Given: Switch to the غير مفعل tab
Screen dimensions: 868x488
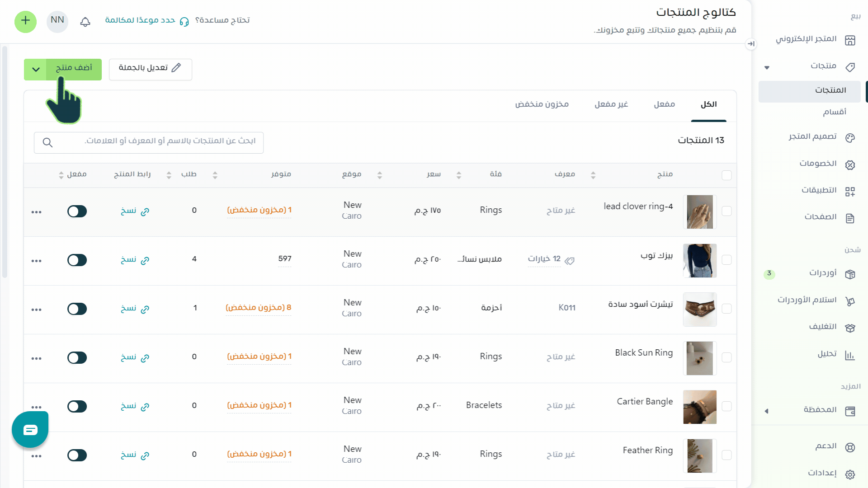Looking at the screenshot, I should click(611, 104).
